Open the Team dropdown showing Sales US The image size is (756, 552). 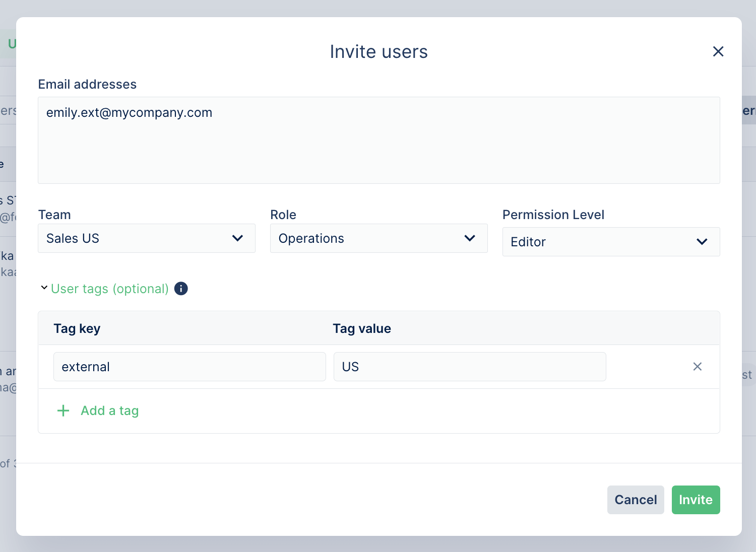pyautogui.click(x=147, y=238)
